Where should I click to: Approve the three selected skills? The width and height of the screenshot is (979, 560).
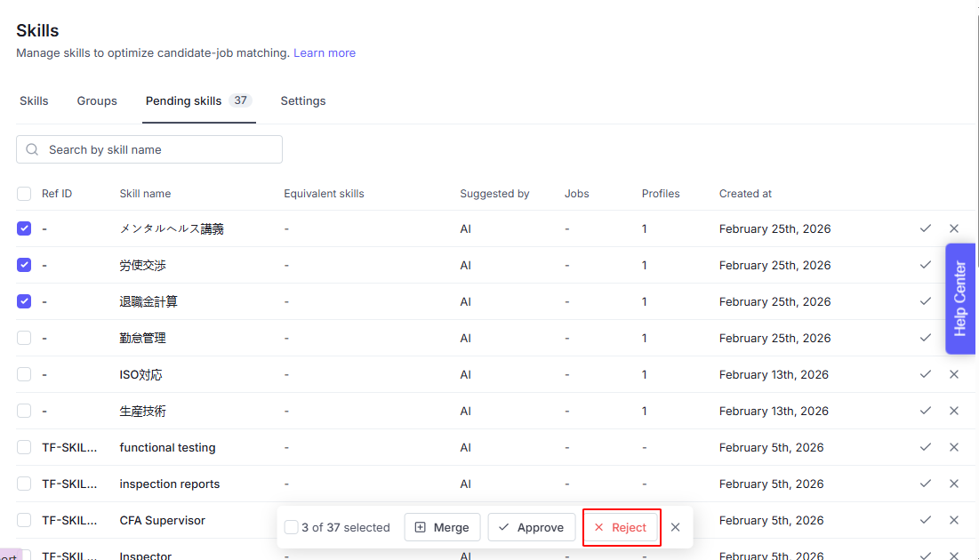point(531,527)
